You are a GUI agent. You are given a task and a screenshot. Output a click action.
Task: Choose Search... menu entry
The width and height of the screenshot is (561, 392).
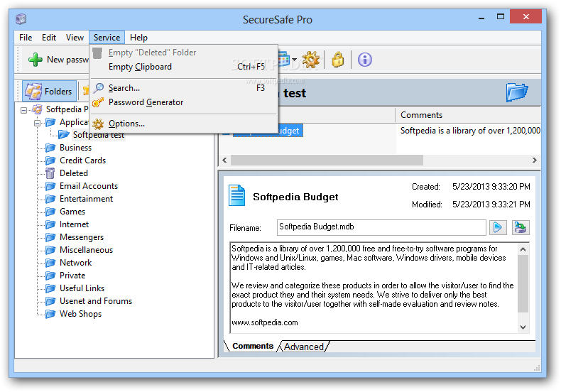tap(184, 88)
